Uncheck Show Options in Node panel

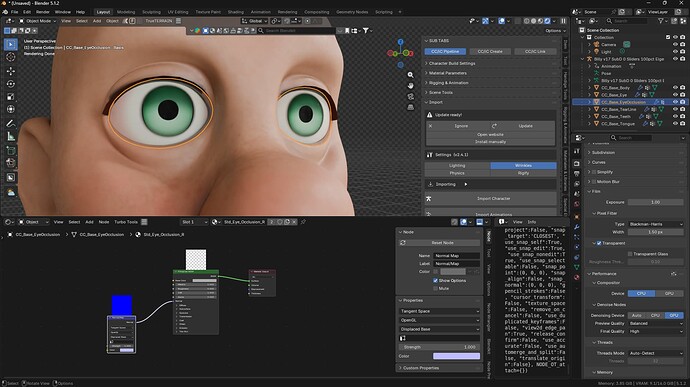pyautogui.click(x=435, y=280)
